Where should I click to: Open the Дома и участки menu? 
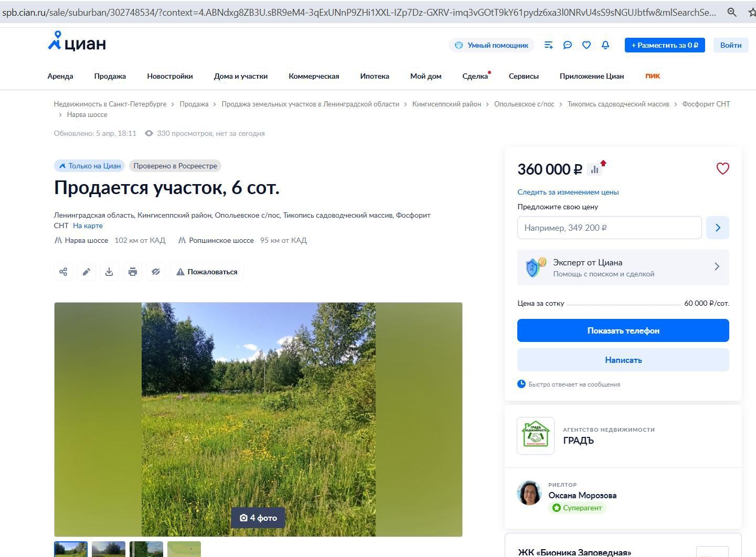(241, 76)
